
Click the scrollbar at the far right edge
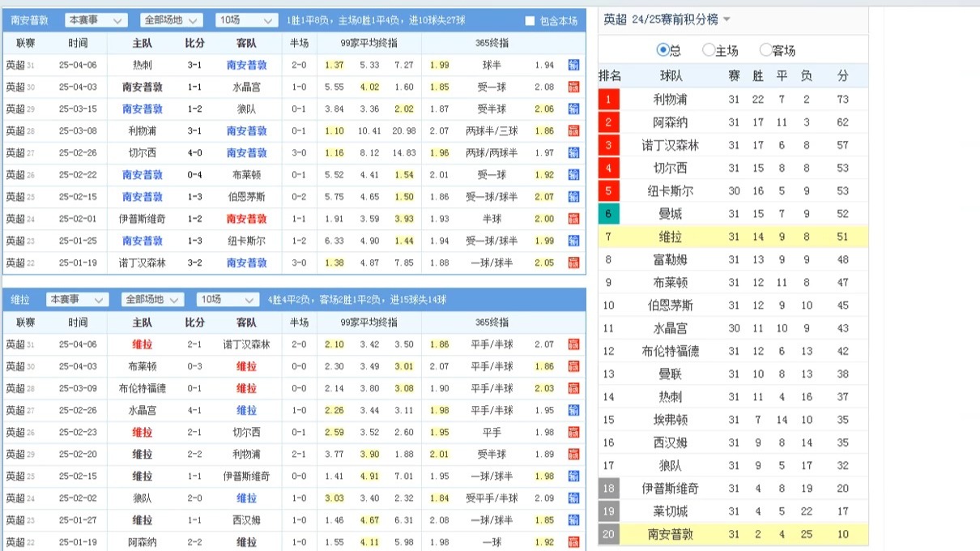[x=976, y=275]
